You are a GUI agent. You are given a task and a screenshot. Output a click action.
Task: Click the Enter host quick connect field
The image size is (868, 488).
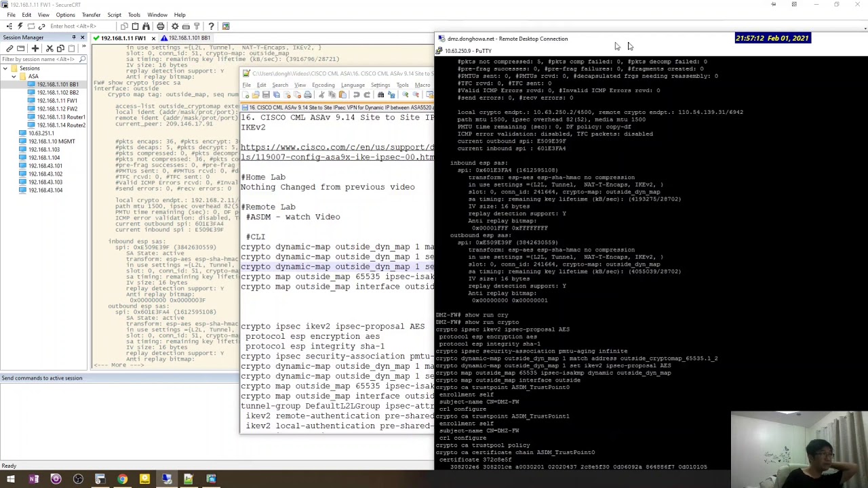(x=82, y=26)
